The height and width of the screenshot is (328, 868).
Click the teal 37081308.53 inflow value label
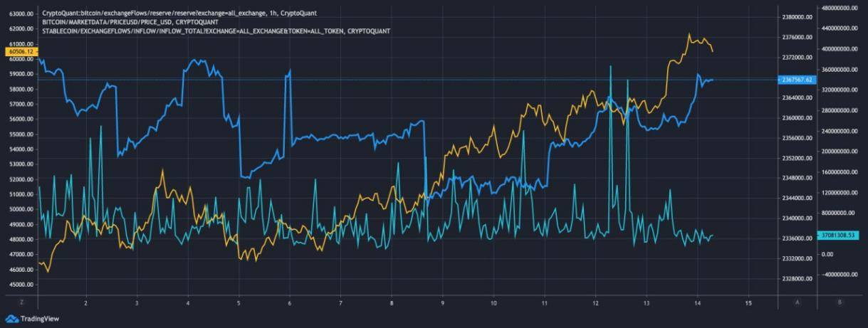click(840, 235)
